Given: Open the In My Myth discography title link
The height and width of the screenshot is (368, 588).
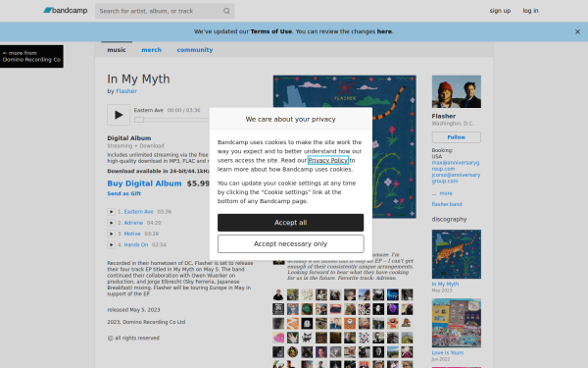Looking at the screenshot, I should click(x=445, y=284).
